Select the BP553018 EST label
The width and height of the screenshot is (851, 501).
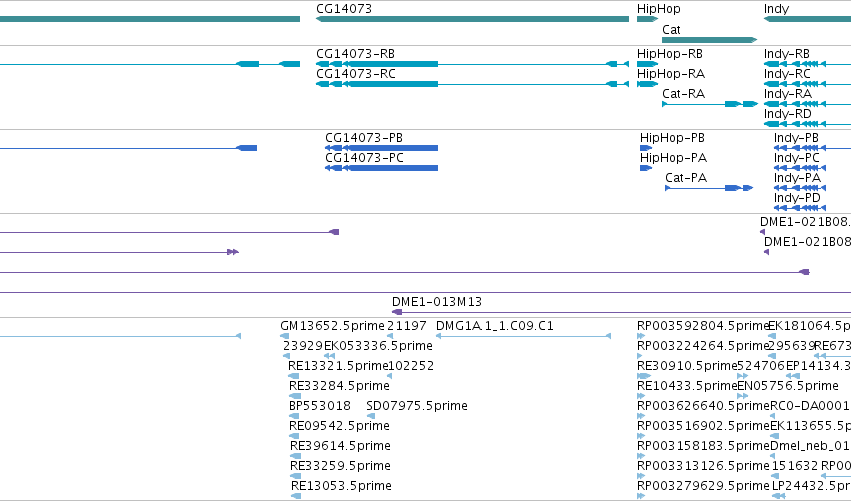click(320, 406)
